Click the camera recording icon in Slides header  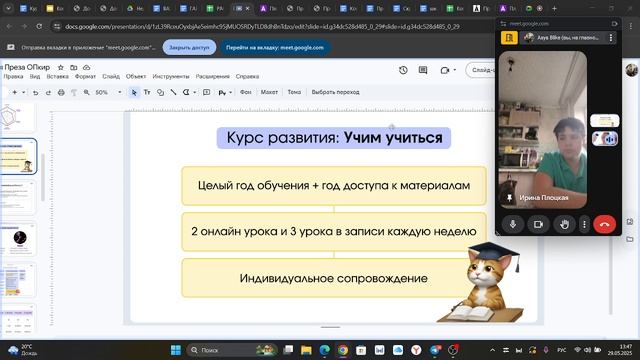click(x=445, y=70)
